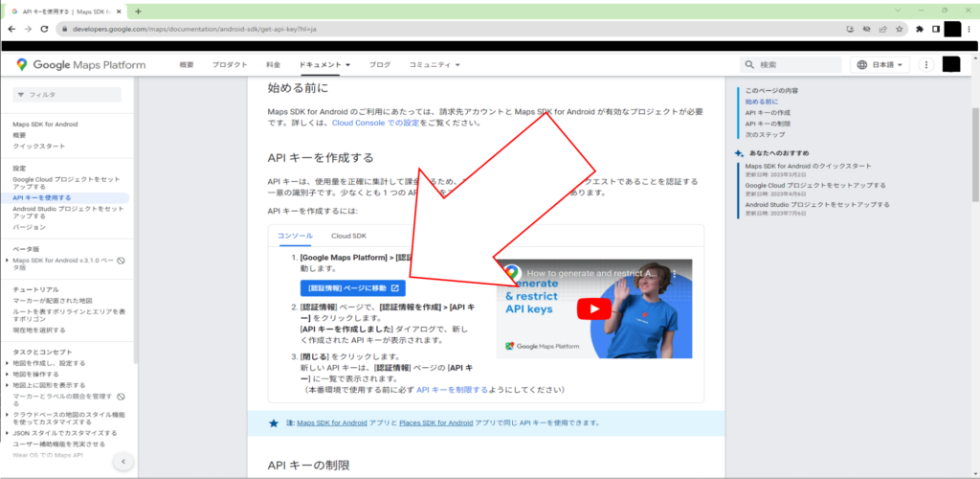Click the 検索 search field
The image size is (980, 479).
[791, 65]
